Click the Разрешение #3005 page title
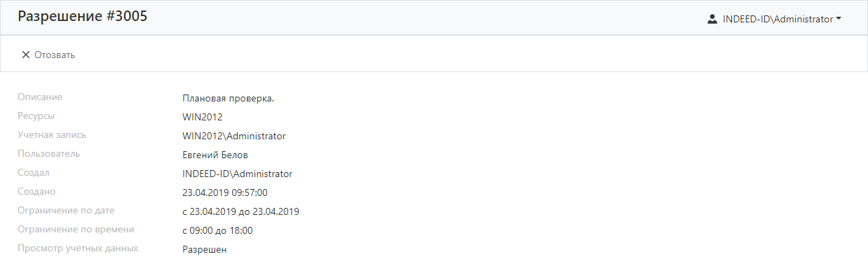Image resolution: width=868 pixels, height=266 pixels. [83, 17]
